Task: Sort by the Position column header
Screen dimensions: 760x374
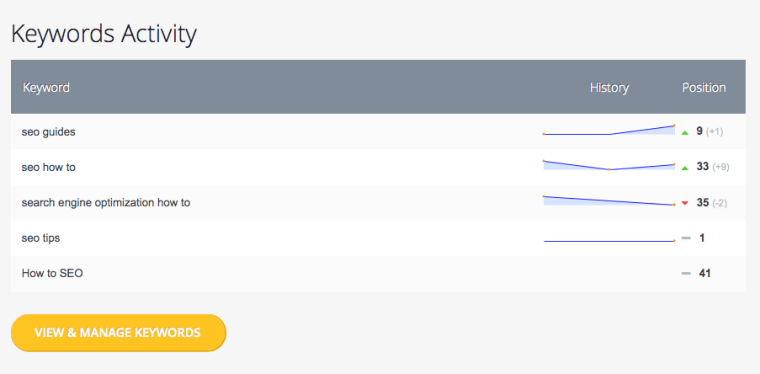Action: point(704,88)
